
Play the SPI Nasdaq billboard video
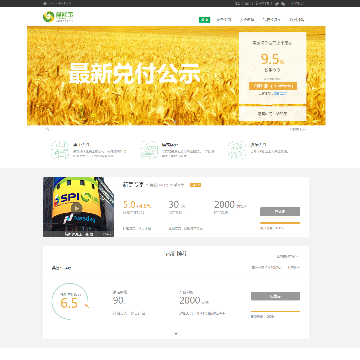click(76, 208)
